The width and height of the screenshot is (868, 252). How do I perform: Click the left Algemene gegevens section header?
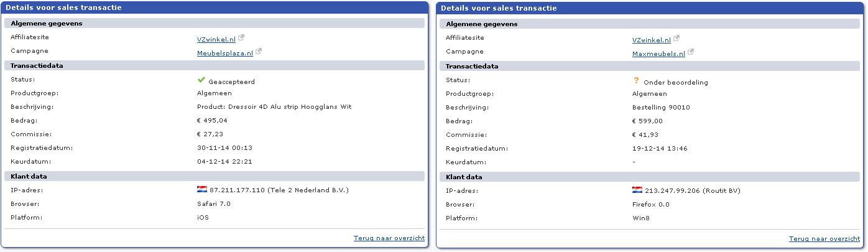click(215, 23)
